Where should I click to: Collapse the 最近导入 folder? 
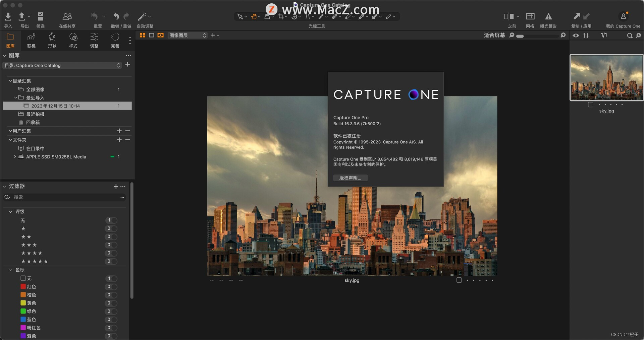pyautogui.click(x=16, y=97)
